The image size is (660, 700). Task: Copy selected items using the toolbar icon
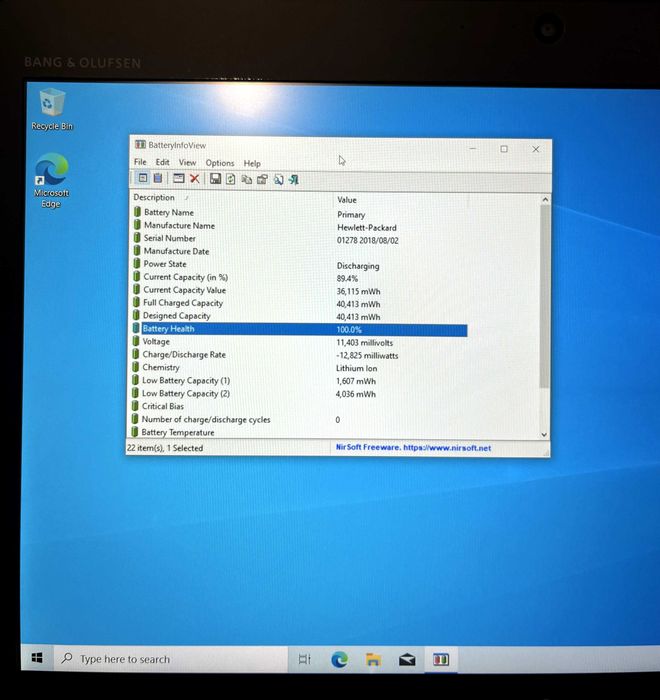pos(246,179)
